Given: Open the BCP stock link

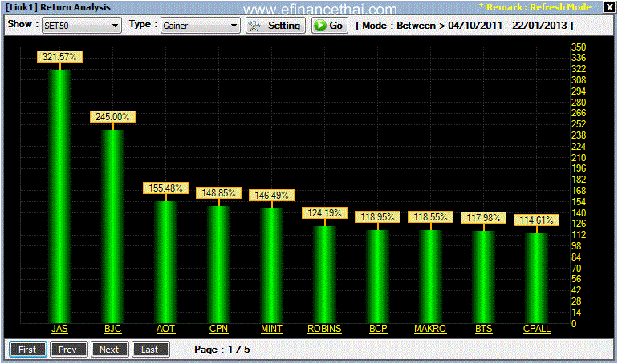Looking at the screenshot, I should tap(378, 329).
